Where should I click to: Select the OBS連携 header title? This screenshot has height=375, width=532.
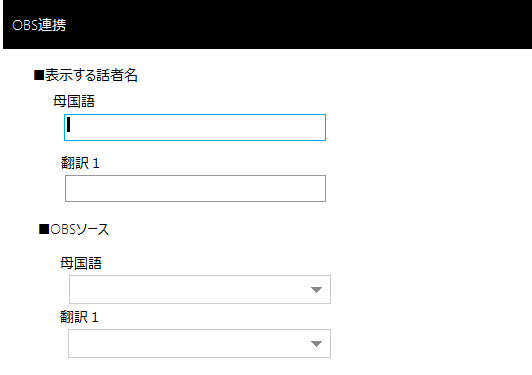point(39,25)
